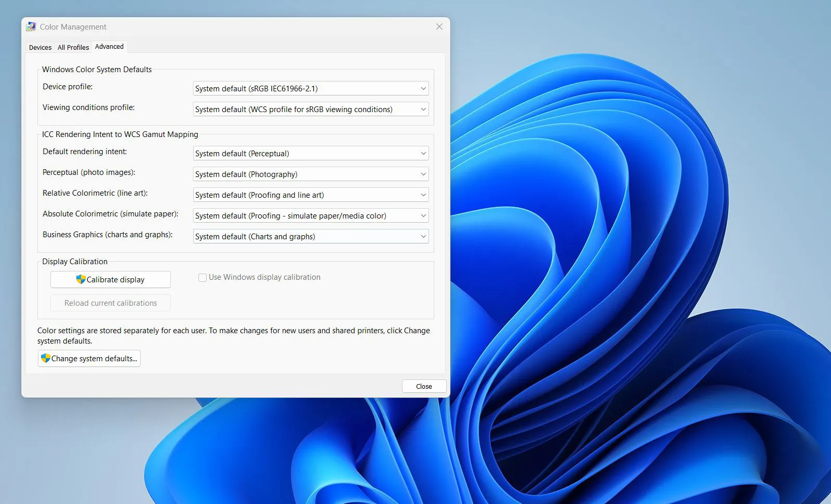Viewport: 831px width, 504px height.
Task: Click the Calibrate display button
Action: click(110, 279)
